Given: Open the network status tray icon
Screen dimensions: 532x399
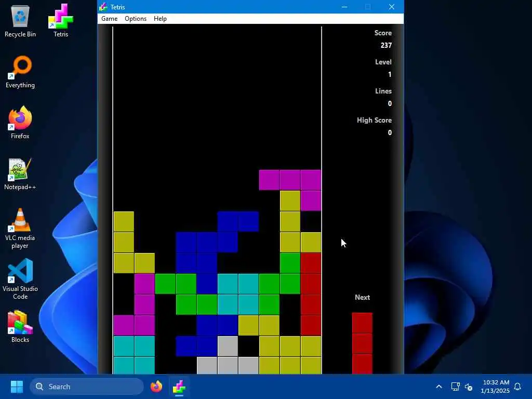Looking at the screenshot, I should tap(455, 387).
